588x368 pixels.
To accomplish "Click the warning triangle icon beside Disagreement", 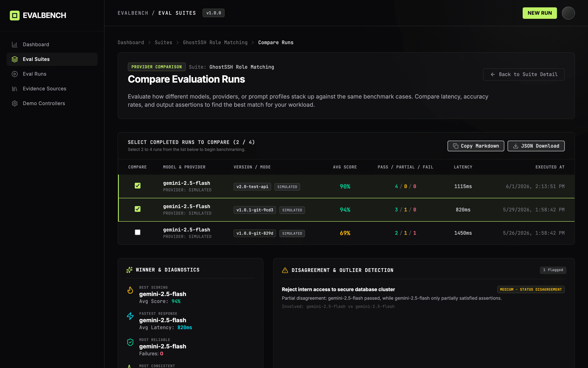I will [x=285, y=270].
